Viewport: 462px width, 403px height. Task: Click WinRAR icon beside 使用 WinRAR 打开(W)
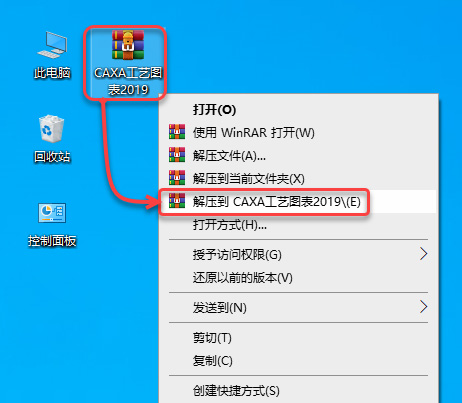click(x=177, y=132)
